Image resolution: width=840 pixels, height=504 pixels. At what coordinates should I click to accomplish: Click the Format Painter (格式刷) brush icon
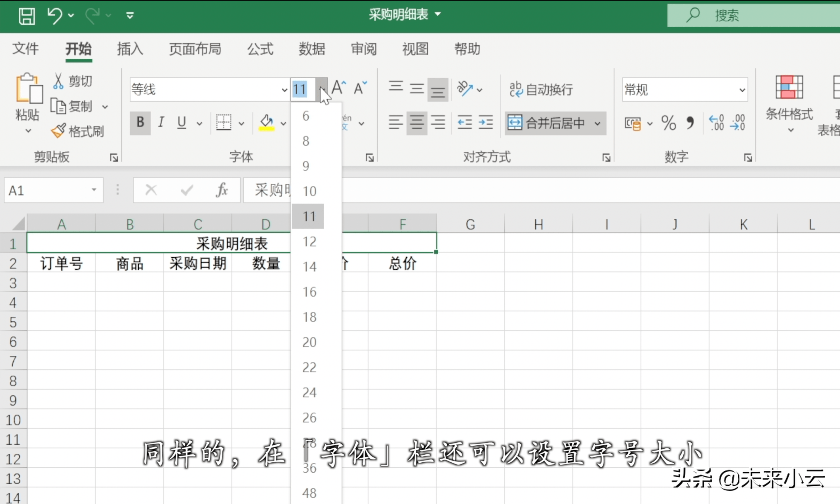point(58,131)
